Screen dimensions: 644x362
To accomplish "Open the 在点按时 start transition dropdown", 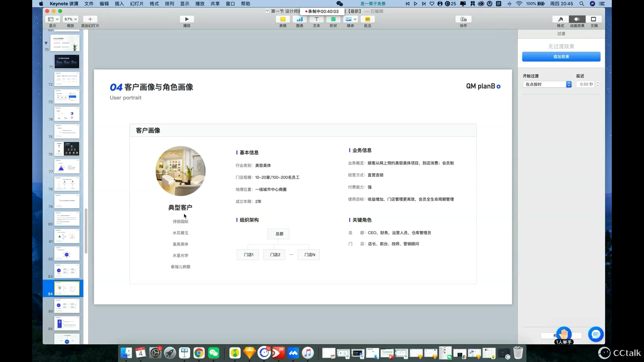I will point(547,84).
